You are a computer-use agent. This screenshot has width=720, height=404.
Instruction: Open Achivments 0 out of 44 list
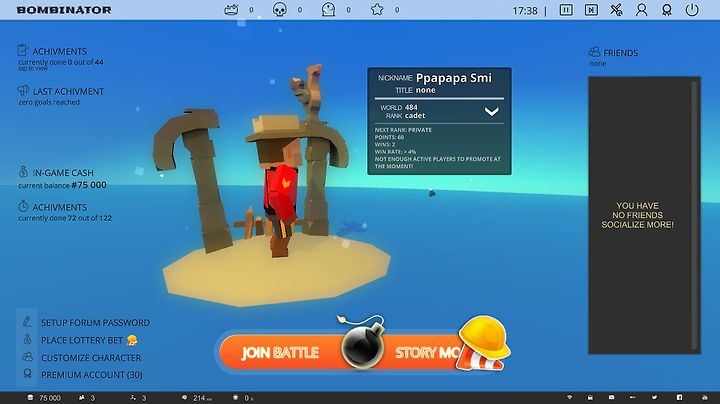click(61, 57)
